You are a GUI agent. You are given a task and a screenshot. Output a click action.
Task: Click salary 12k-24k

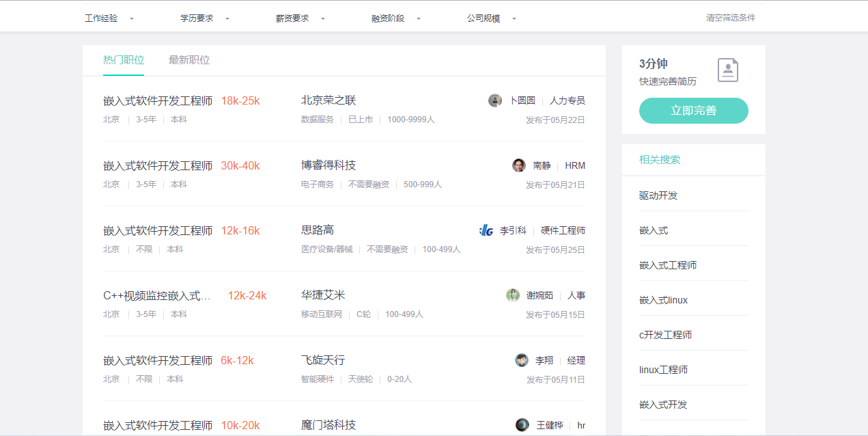(x=247, y=295)
